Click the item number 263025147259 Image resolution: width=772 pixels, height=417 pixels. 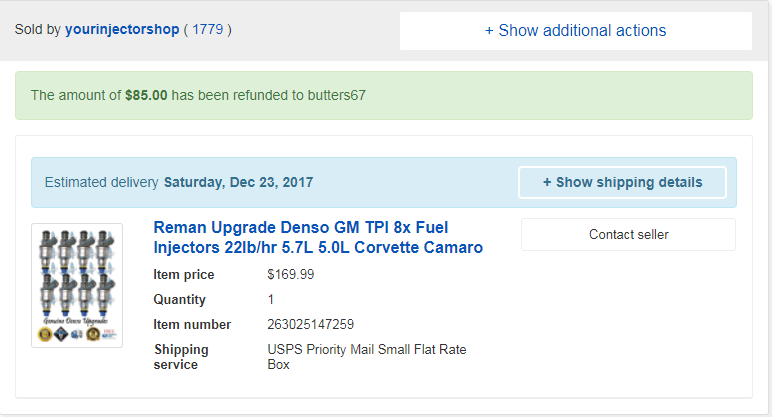(x=310, y=324)
